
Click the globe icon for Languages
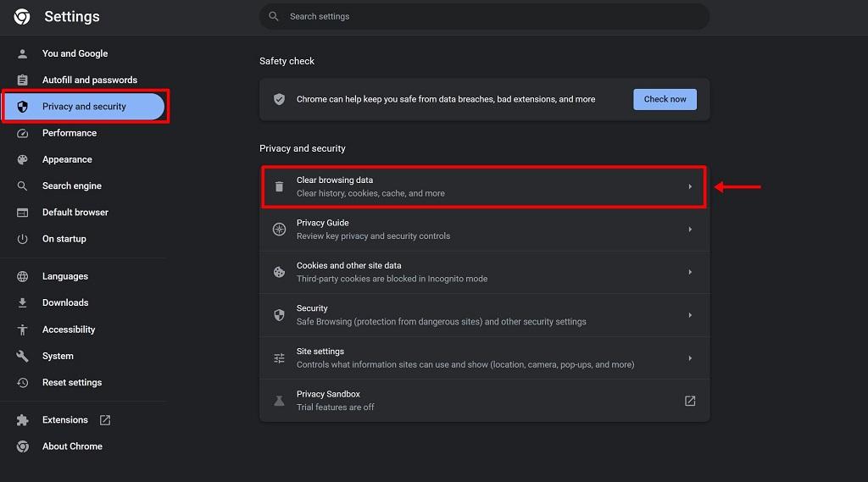(x=22, y=276)
